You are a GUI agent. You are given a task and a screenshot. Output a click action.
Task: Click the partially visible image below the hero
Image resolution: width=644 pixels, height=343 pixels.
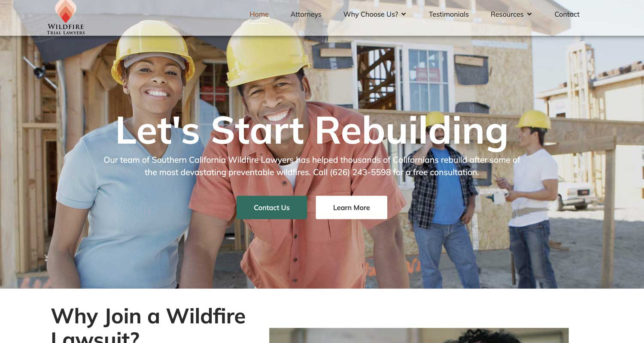(x=419, y=336)
